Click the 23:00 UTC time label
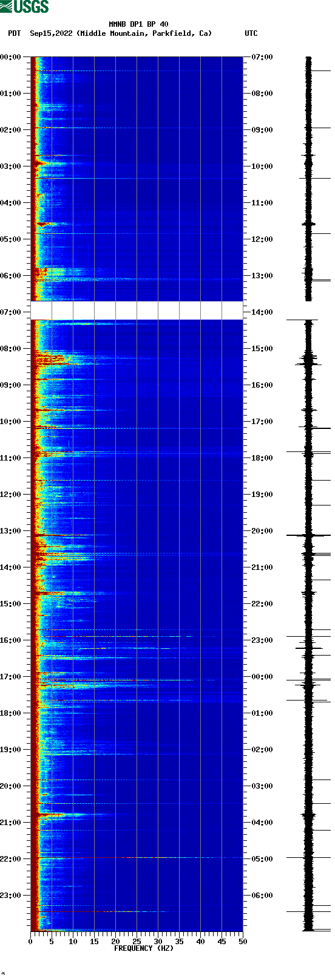This screenshot has width=335, height=980. pyautogui.click(x=262, y=640)
